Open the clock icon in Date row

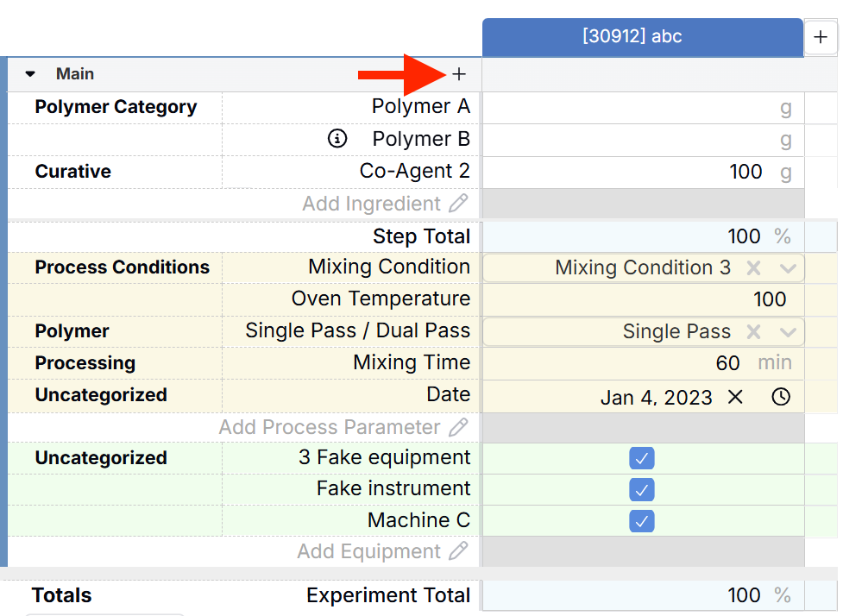pyautogui.click(x=781, y=397)
